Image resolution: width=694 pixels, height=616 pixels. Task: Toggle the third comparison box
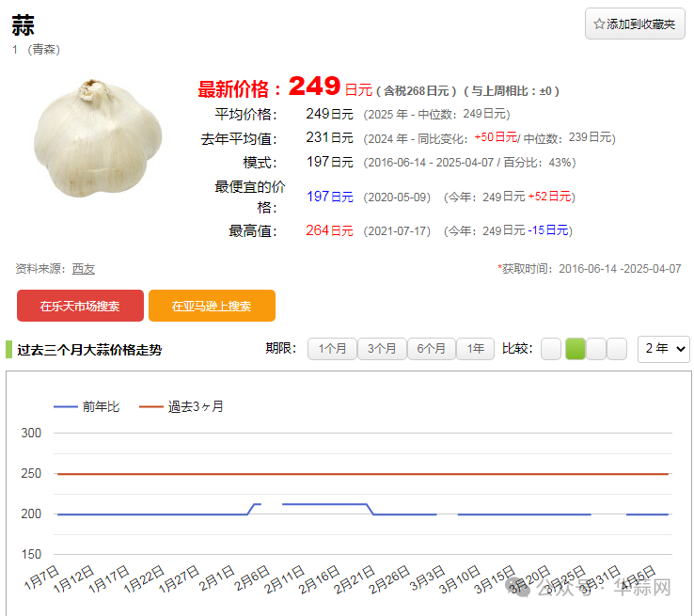[596, 349]
